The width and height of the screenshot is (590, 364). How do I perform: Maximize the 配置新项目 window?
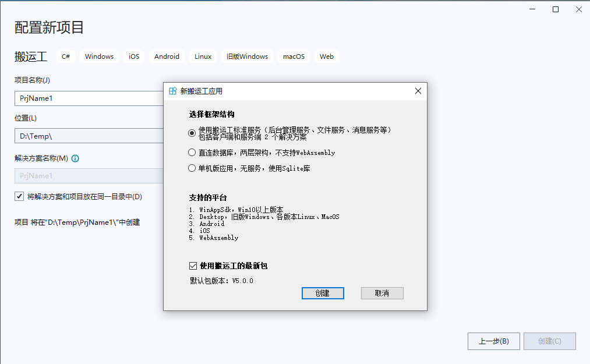tap(556, 9)
